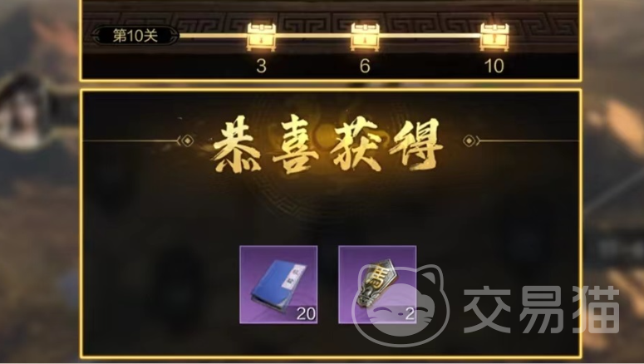This screenshot has height=364, width=644.
Task: Click the number 6 under the middle chest
Action: (x=365, y=66)
